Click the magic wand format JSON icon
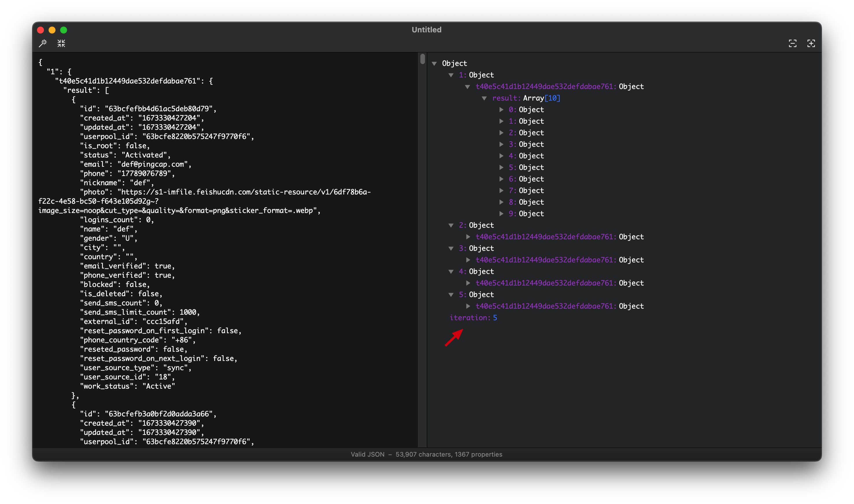 [43, 43]
